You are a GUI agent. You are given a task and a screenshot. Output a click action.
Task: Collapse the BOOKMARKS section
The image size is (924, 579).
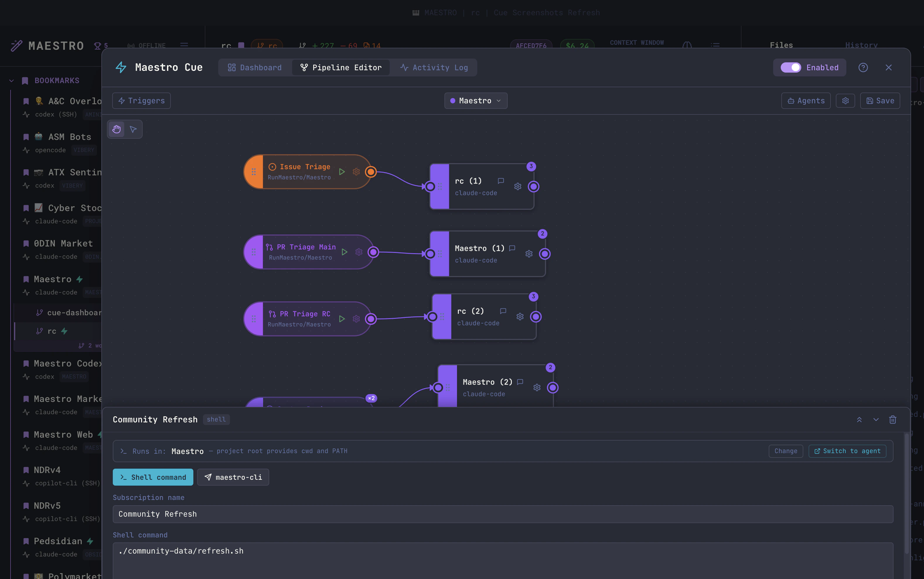pos(11,81)
